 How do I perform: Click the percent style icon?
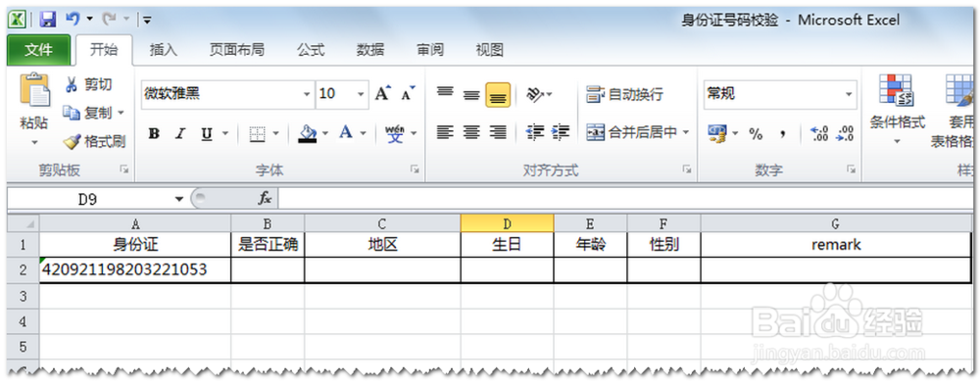(x=757, y=133)
